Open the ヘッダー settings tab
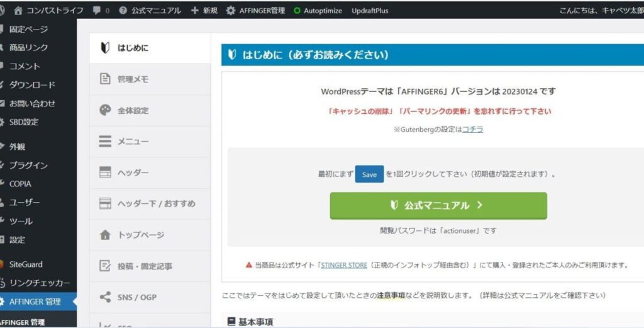Image resolution: width=644 pixels, height=328 pixels. [150, 172]
